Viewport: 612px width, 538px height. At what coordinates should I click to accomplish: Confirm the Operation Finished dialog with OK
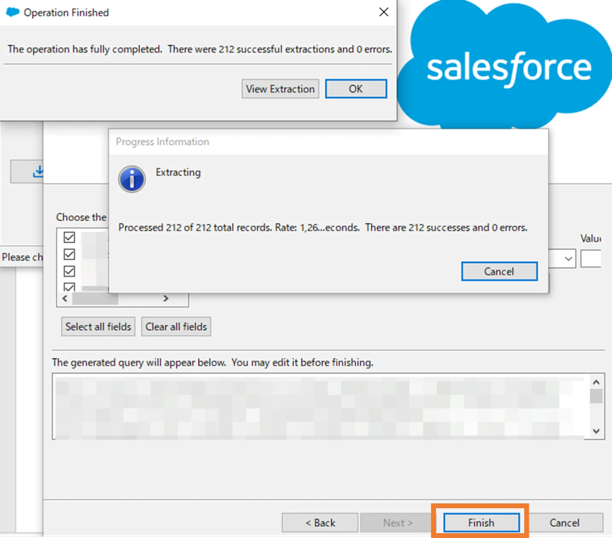(x=356, y=89)
